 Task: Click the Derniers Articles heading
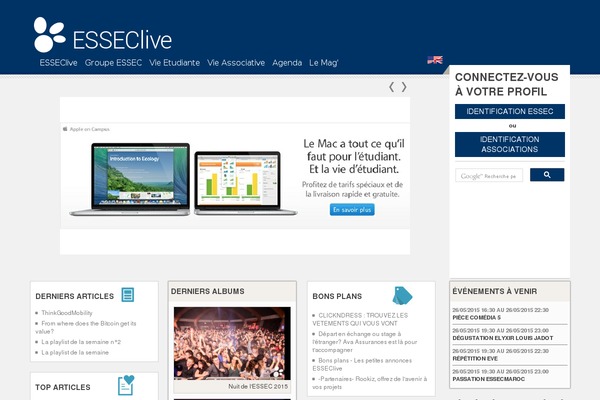[x=75, y=296]
